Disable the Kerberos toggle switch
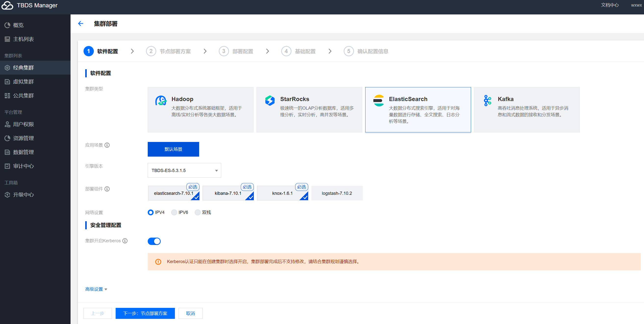The height and width of the screenshot is (324, 644). [154, 241]
